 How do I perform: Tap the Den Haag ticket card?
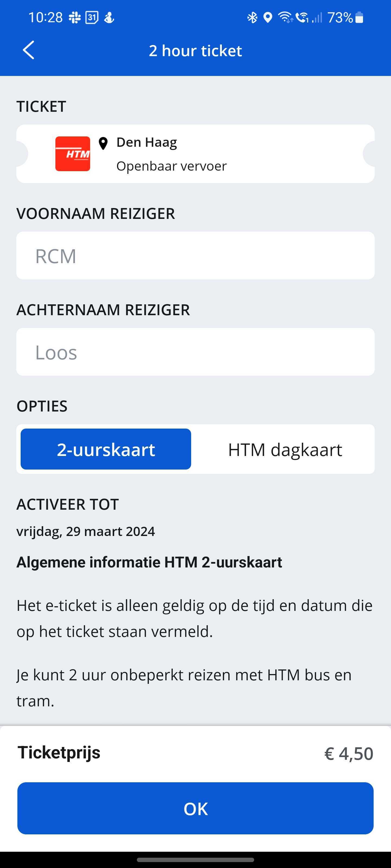click(x=195, y=154)
